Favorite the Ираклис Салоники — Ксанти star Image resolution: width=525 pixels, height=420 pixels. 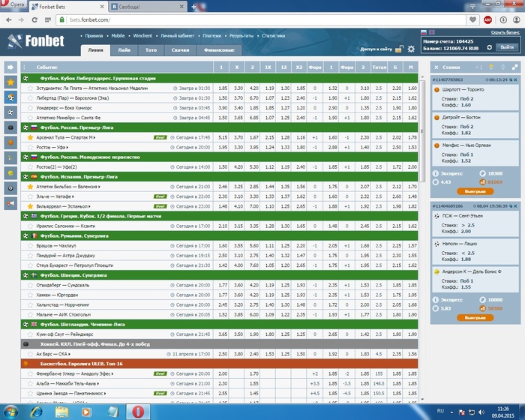(x=30, y=226)
